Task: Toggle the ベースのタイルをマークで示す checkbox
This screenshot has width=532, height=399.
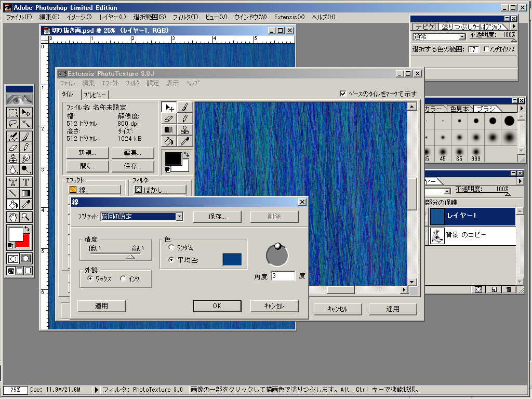Action: (x=343, y=94)
